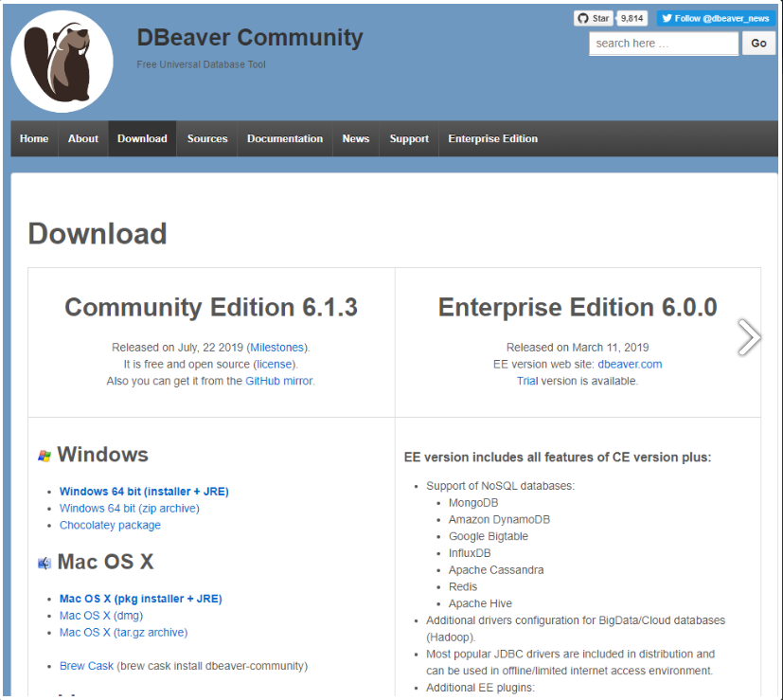783x700 pixels.
Task: Open the GitHub mirror link
Action: [x=278, y=381]
